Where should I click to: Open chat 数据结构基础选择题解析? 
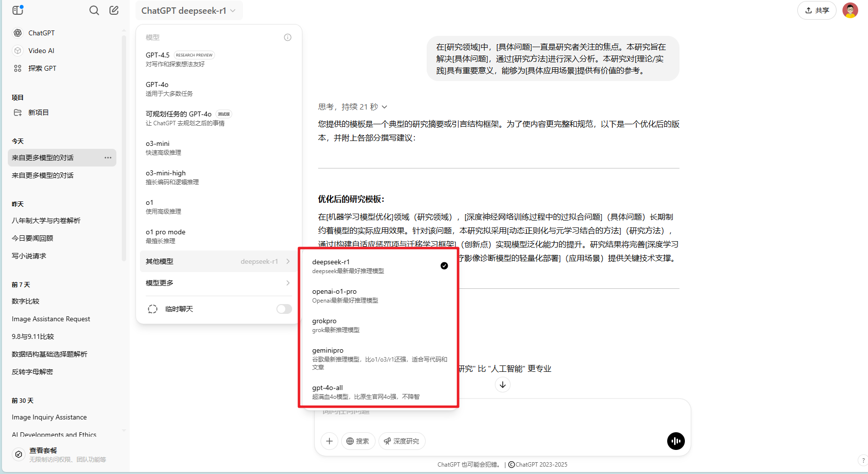pos(62,354)
